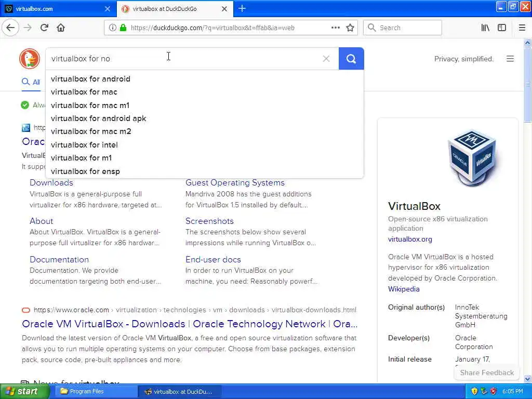This screenshot has height=399, width=532.
Task: Switch to virtualbox at DuckDuckGo taskbar item
Action: pos(180,391)
